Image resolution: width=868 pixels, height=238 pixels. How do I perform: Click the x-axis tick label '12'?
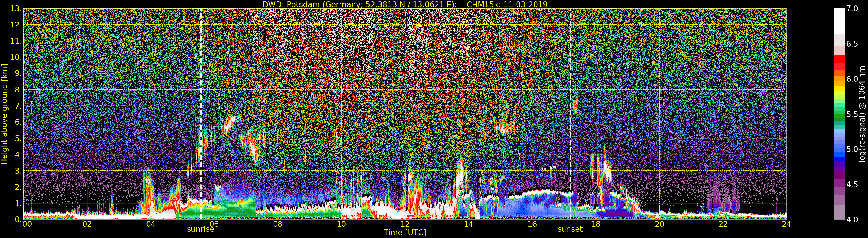405,224
